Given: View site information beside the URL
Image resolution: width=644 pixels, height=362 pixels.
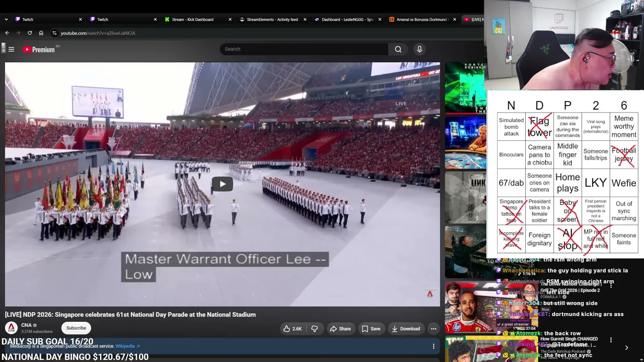Looking at the screenshot, I should pyautogui.click(x=54, y=33).
